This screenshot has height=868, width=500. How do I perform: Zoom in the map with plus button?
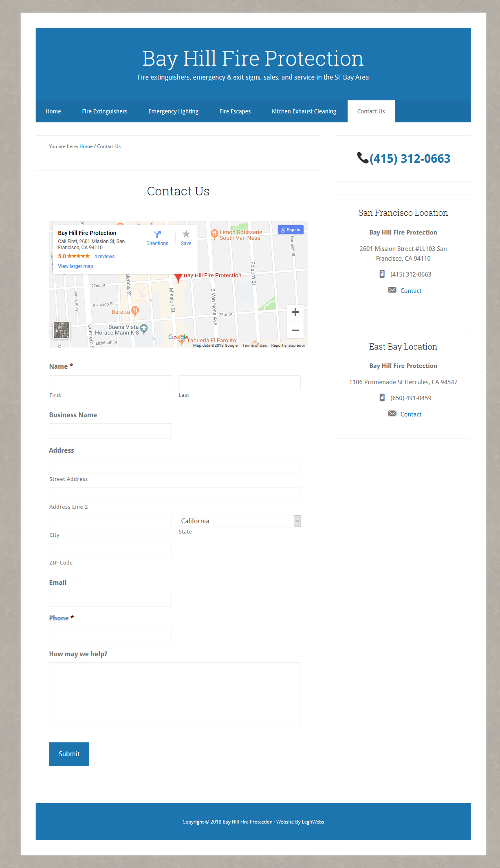pyautogui.click(x=295, y=312)
